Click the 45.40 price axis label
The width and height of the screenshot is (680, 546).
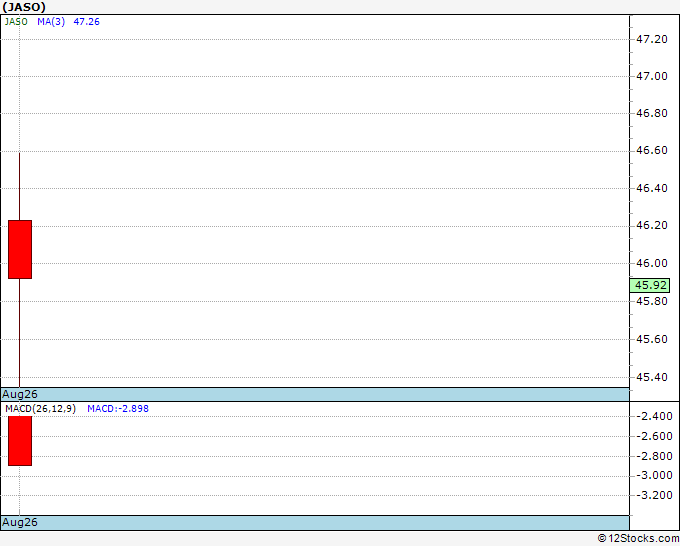651,377
